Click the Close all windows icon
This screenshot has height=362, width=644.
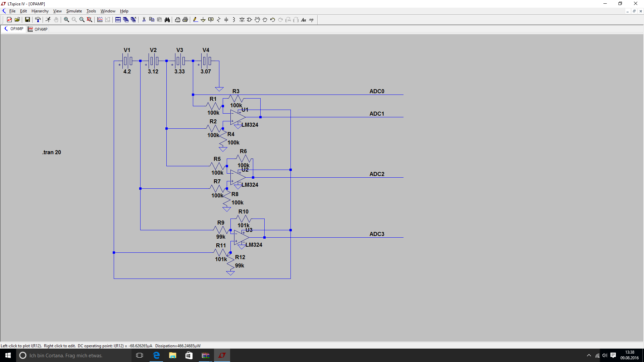click(133, 20)
